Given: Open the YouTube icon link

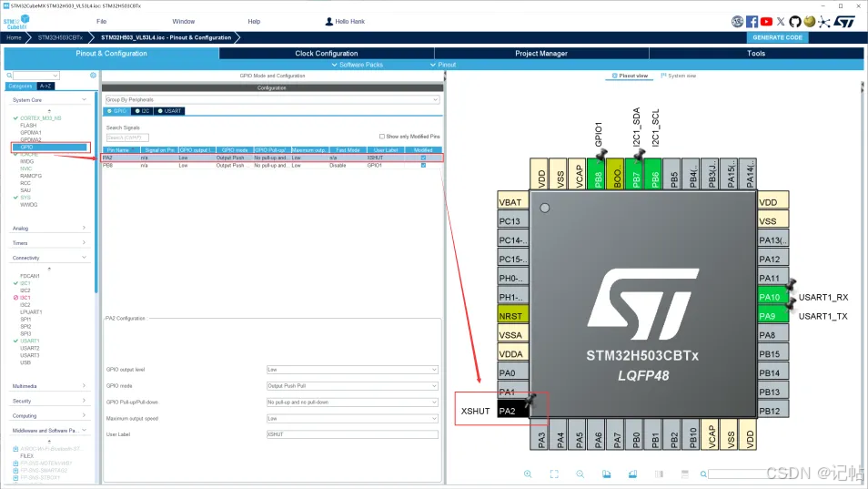Looking at the screenshot, I should tap(766, 21).
